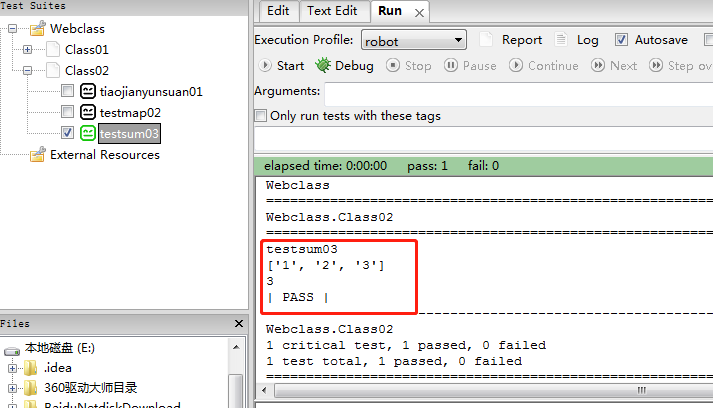Select Class01 in the tree
Viewport: 713px width, 408px height.
pyautogui.click(x=86, y=50)
